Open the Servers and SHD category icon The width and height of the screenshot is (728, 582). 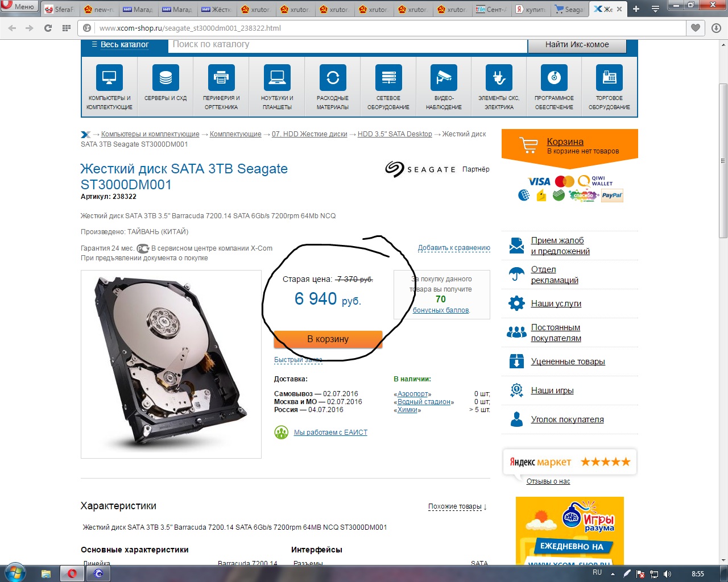tap(166, 77)
